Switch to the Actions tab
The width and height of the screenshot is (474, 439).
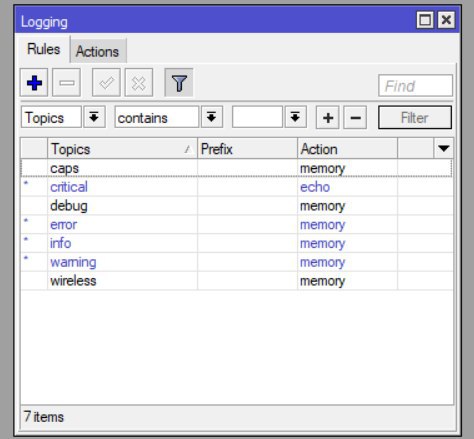coord(98,51)
